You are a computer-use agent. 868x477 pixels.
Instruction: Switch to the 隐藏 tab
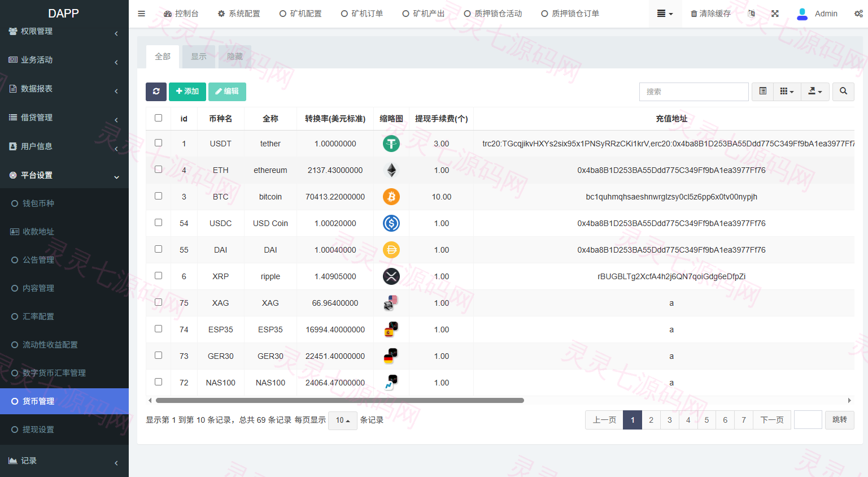235,57
